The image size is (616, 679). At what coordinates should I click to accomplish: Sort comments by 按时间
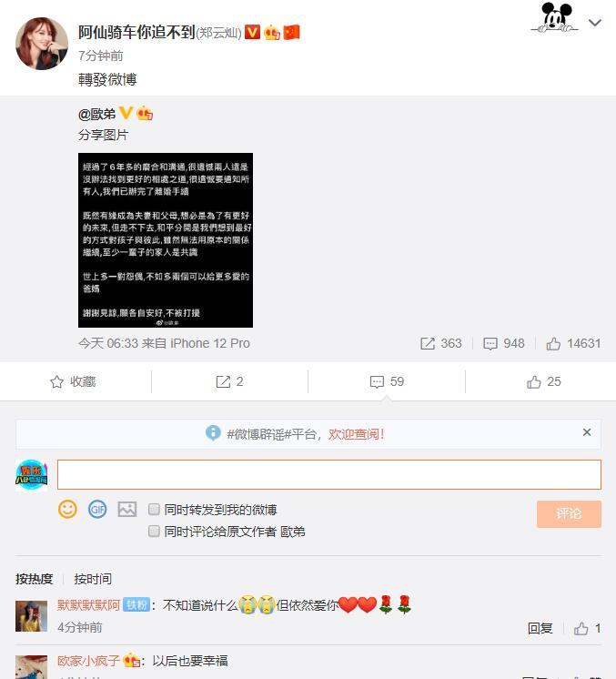93,579
